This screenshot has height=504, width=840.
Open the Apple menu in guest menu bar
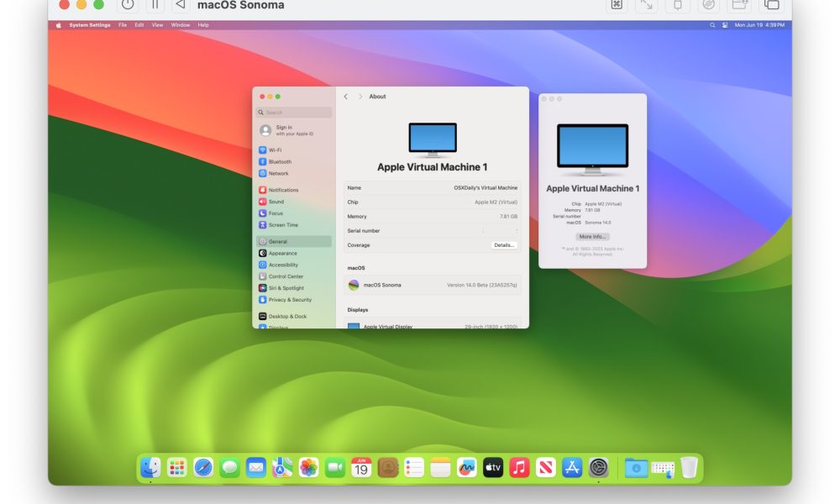59,25
